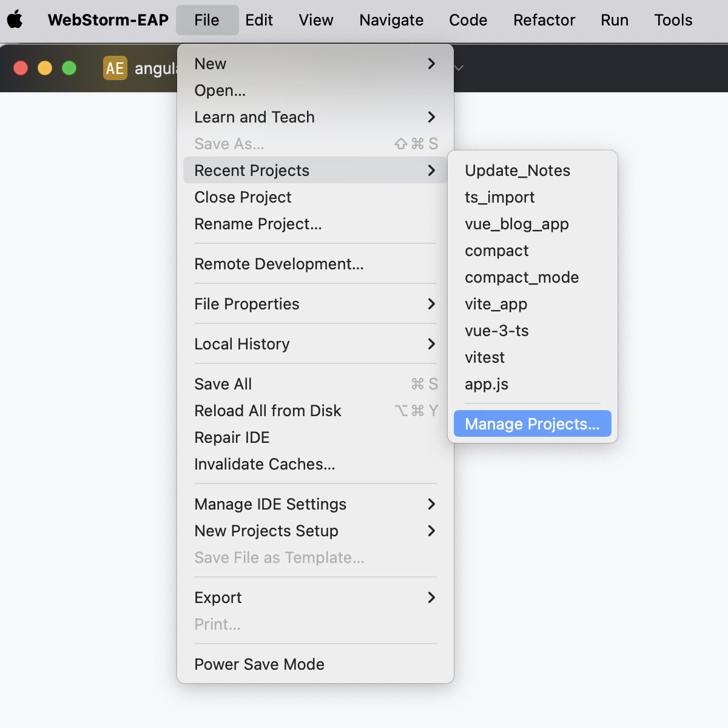Screen dimensions: 728x728
Task: Select Manage Projects in the submenu
Action: click(x=531, y=423)
